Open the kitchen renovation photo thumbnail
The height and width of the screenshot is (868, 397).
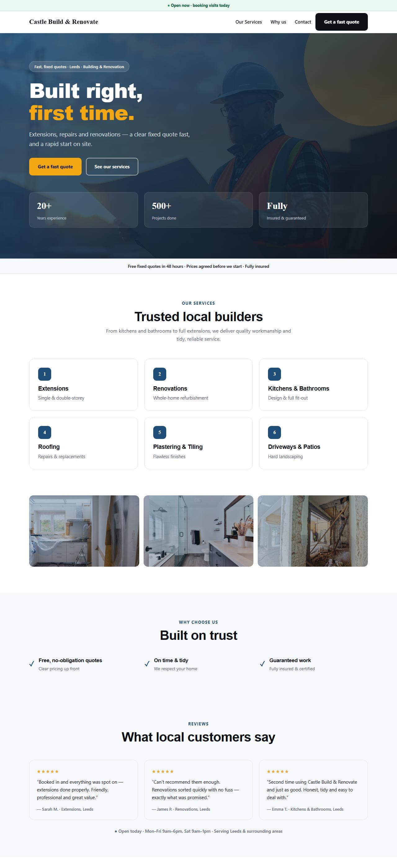point(84,531)
